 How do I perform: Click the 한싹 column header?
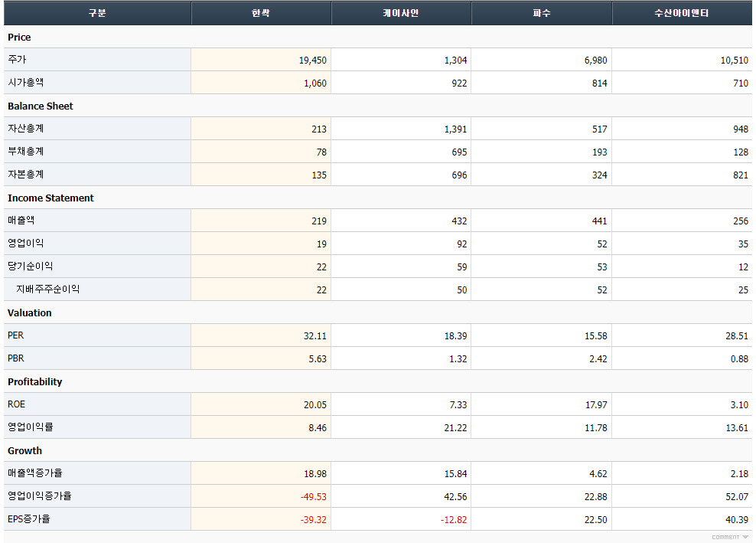(x=261, y=13)
